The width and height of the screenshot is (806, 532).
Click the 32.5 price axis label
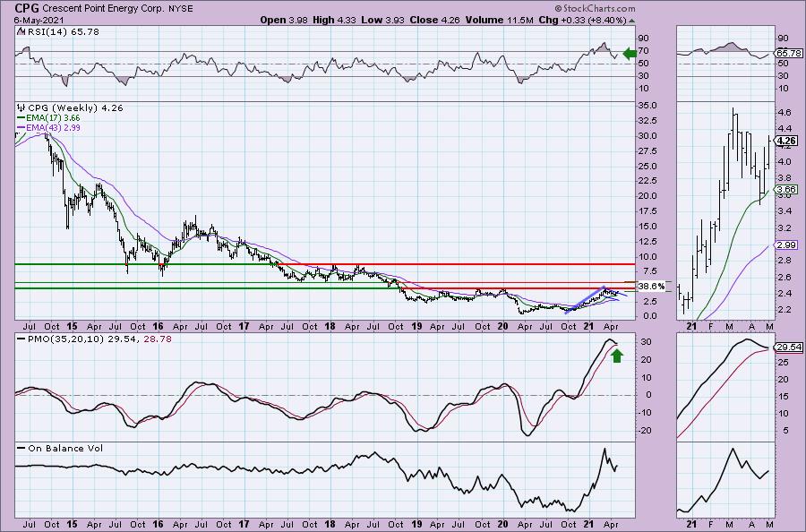647,121
